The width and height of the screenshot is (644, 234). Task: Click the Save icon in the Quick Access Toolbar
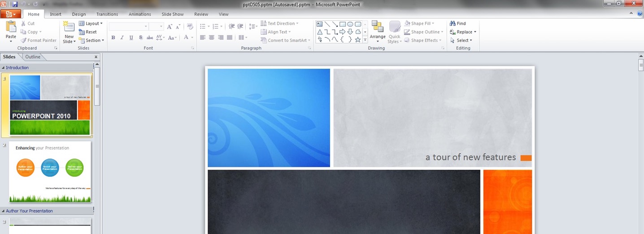[x=15, y=4]
